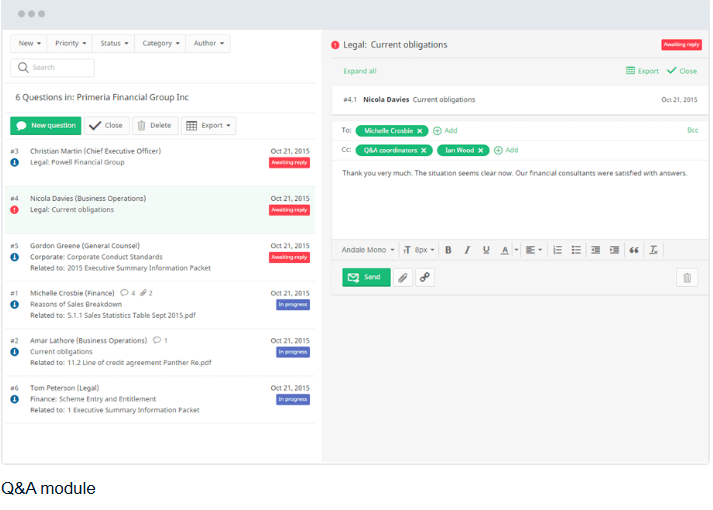
Task: Open the Andale Mono font dropdown
Action: click(368, 250)
